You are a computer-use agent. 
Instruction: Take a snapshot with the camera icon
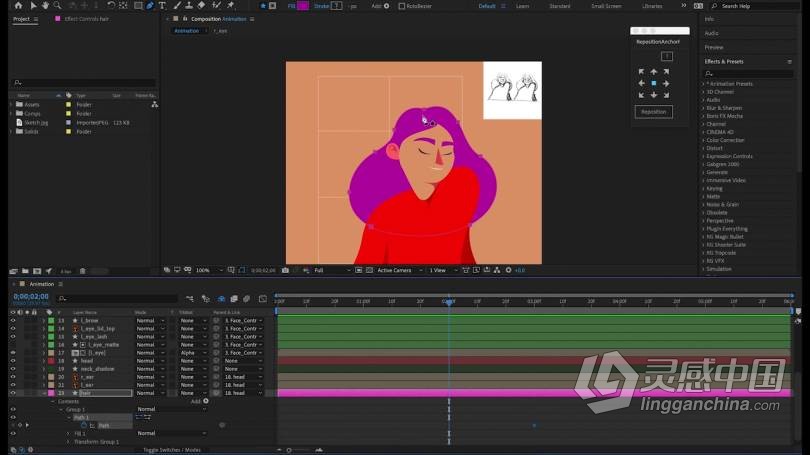coord(285,270)
